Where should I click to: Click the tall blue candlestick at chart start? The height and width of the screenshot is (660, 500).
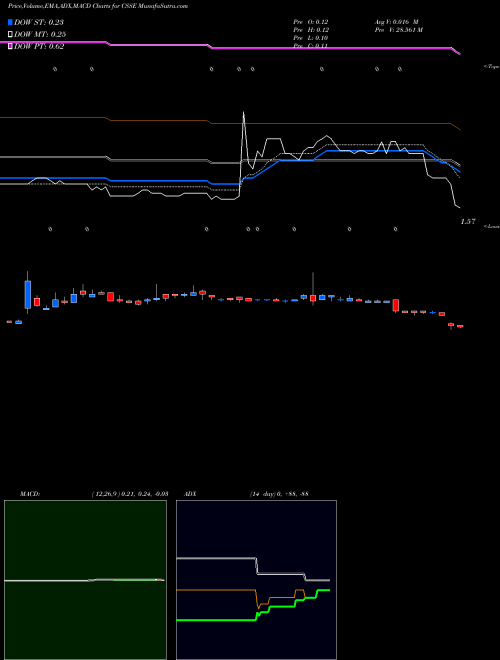coord(28,293)
